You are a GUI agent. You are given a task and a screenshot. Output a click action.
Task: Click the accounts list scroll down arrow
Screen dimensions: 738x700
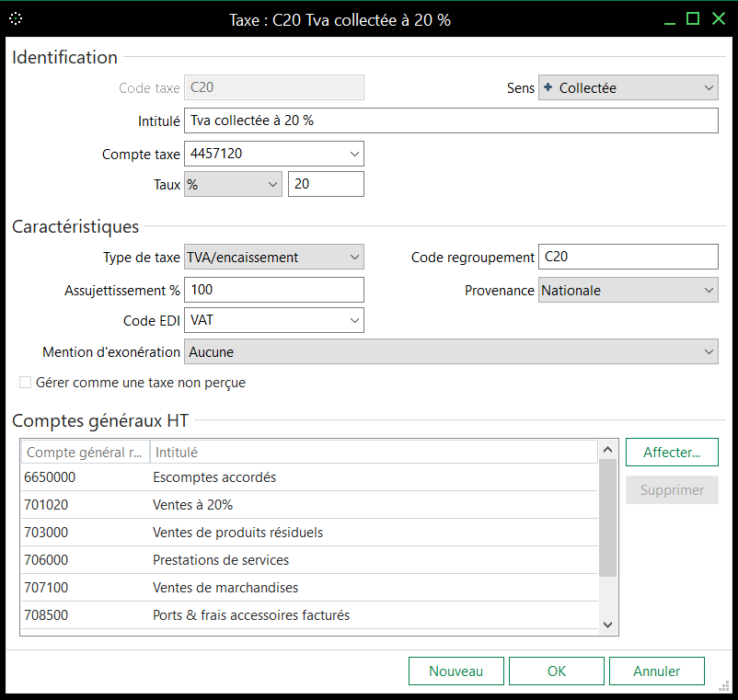point(607,625)
